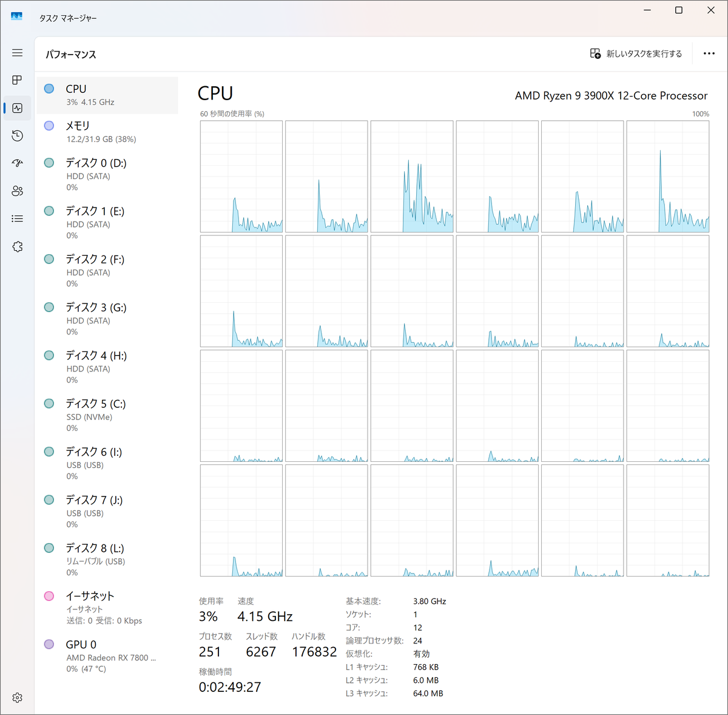Open the hamburger navigation menu
The width and height of the screenshot is (728, 715).
click(17, 53)
